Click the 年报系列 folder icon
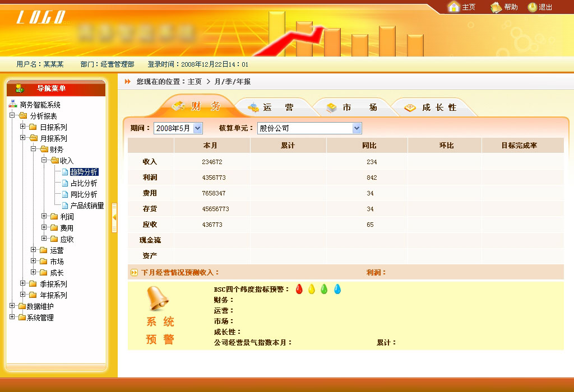574x392 pixels. (33, 295)
